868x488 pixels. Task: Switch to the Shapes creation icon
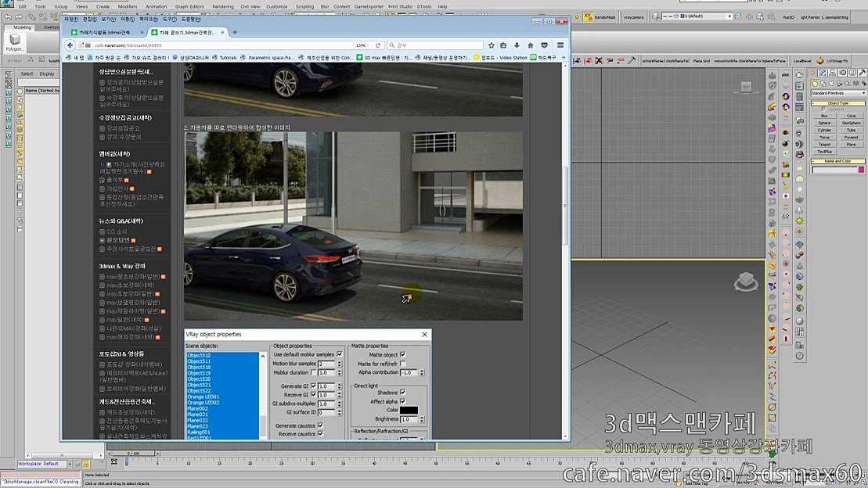click(823, 84)
